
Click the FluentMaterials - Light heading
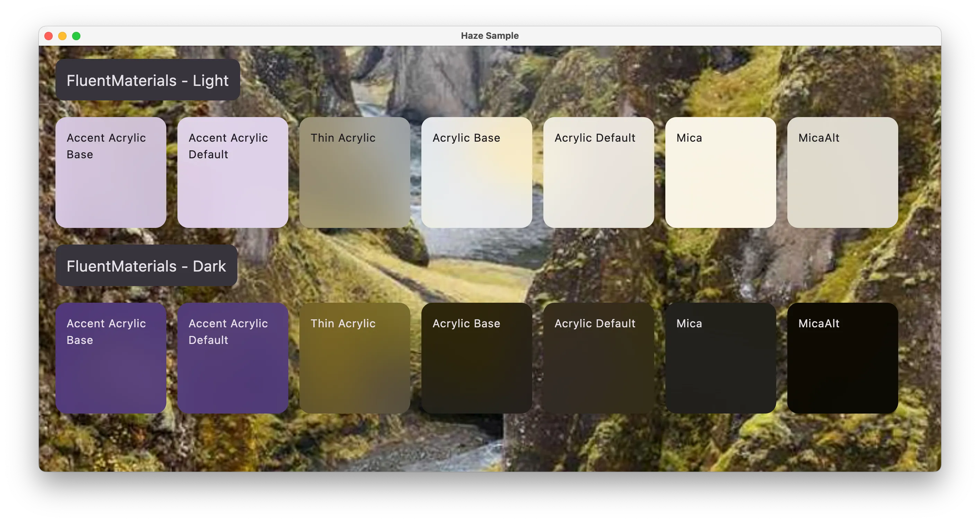pos(148,80)
